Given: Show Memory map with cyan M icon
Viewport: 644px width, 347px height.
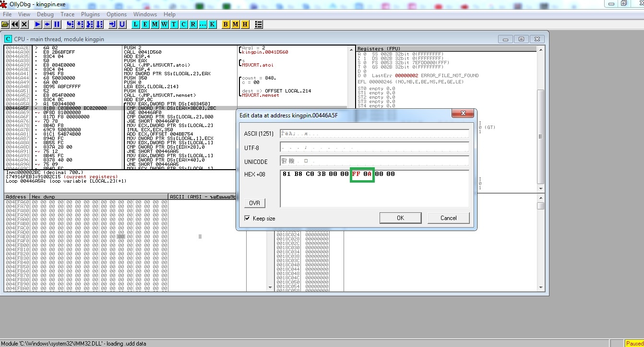Looking at the screenshot, I should tap(155, 24).
